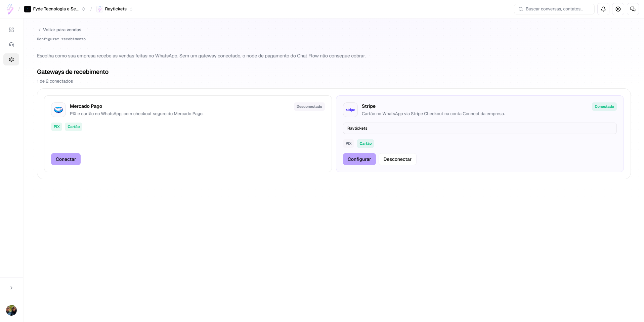Expand the sidebar with chevron arrow

11,288
